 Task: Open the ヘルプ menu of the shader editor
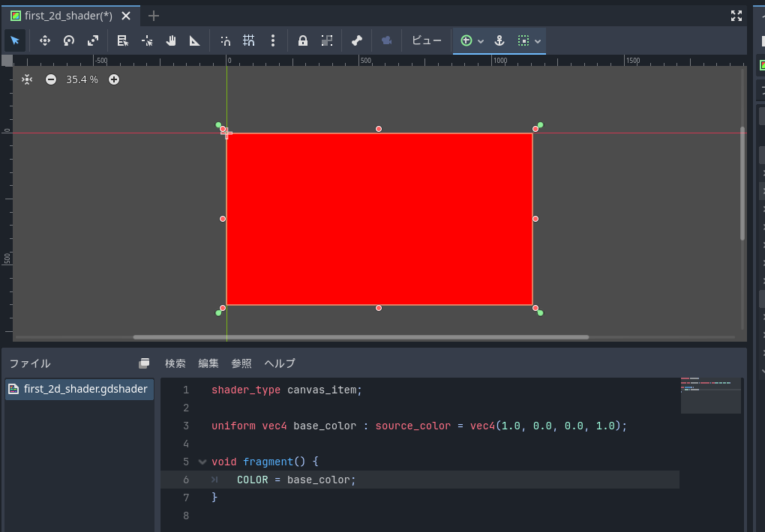click(278, 363)
